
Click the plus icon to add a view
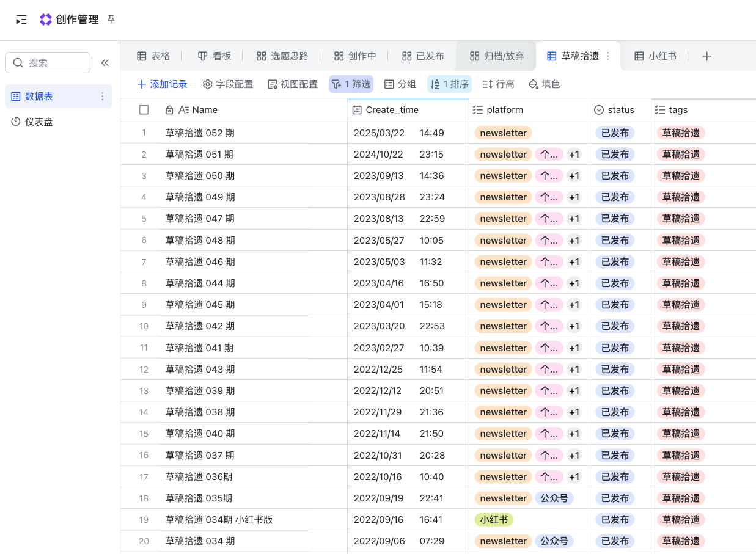click(x=706, y=56)
